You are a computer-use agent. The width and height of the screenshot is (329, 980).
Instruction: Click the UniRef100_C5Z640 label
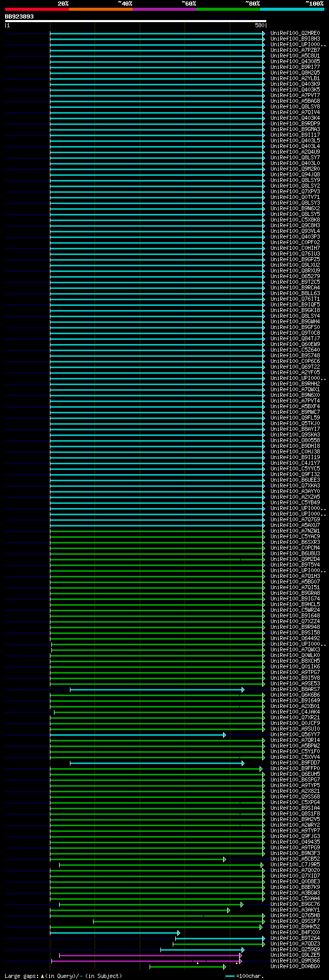click(x=295, y=350)
